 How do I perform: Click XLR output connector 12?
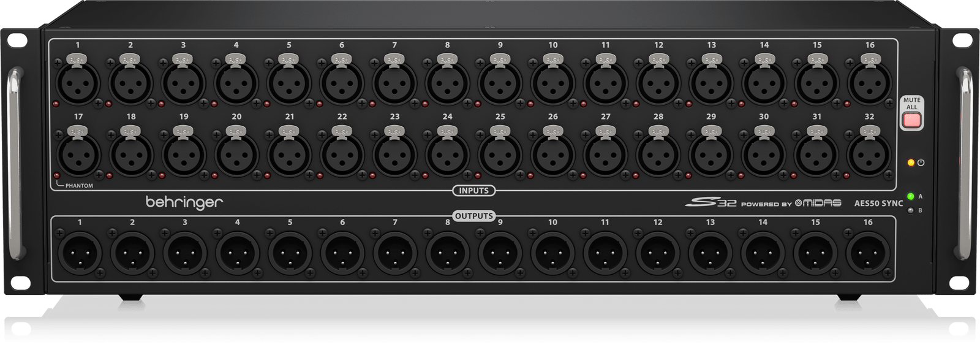click(658, 253)
